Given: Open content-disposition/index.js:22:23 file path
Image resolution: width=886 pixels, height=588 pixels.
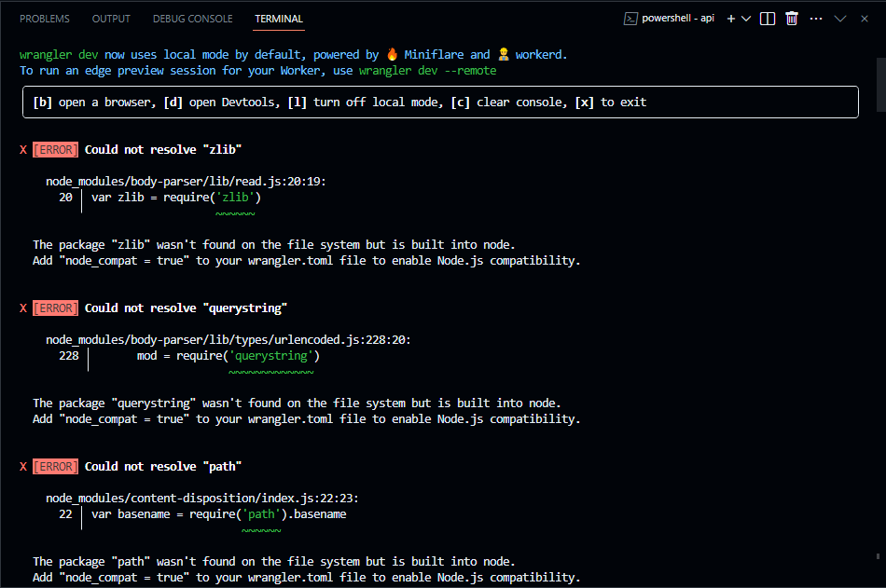Looking at the screenshot, I should point(202,499).
